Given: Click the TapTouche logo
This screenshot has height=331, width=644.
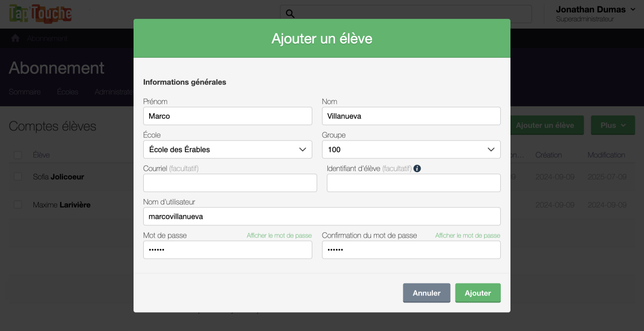Looking at the screenshot, I should click(40, 14).
